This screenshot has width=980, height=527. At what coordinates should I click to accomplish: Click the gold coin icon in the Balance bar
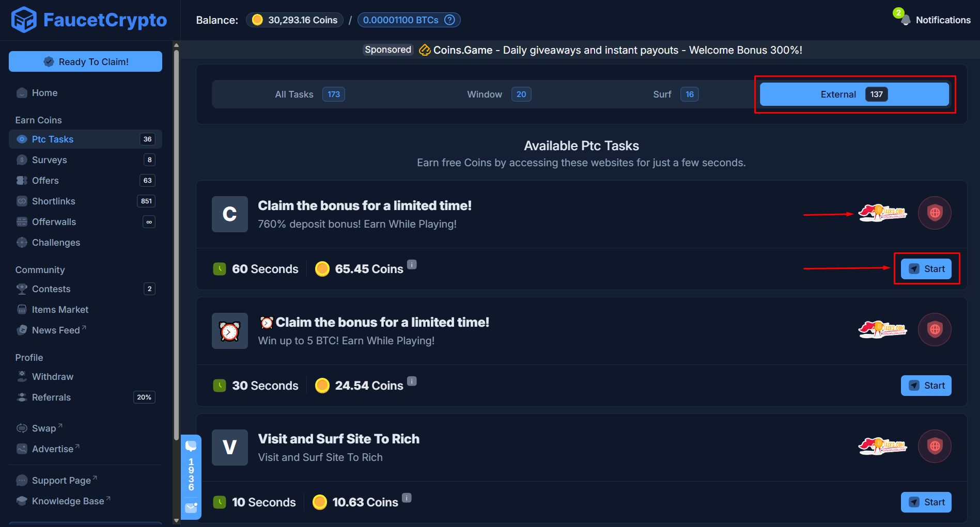coord(257,20)
